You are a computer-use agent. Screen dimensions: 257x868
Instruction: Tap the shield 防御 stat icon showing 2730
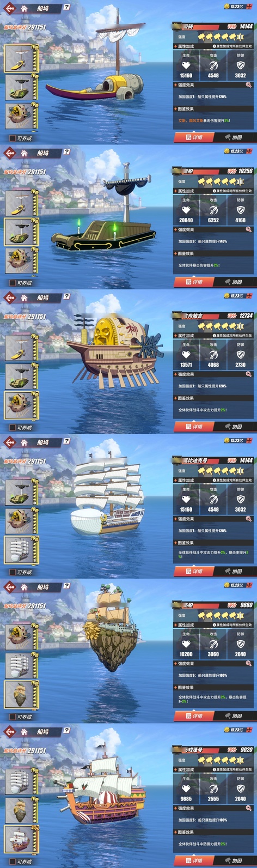click(241, 355)
